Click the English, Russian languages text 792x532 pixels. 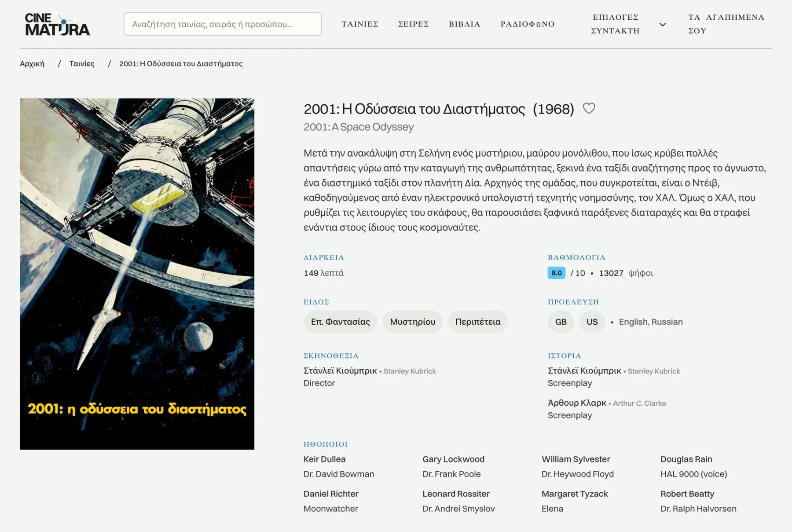coord(651,322)
